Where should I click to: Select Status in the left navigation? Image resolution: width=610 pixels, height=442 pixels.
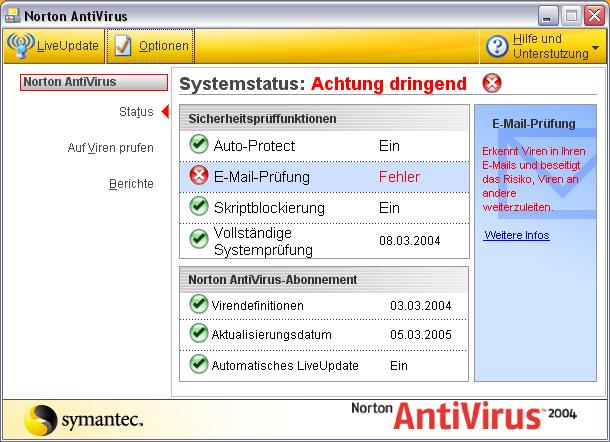click(x=136, y=112)
